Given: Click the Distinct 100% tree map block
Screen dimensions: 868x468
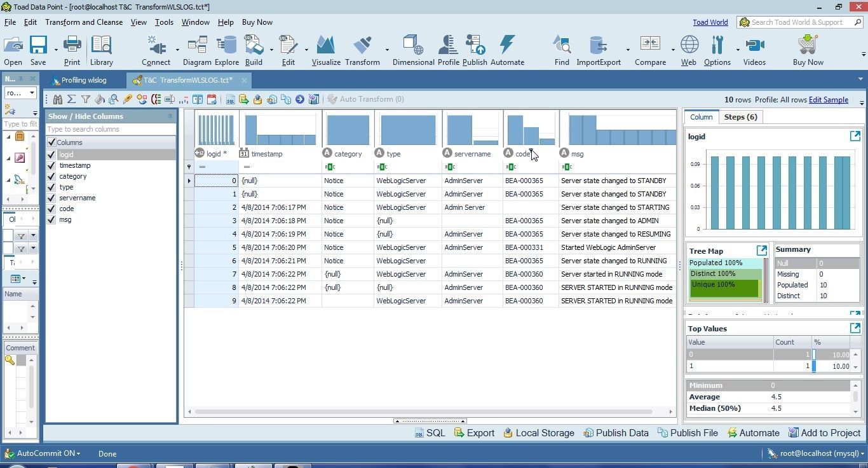Looking at the screenshot, I should click(726, 273).
